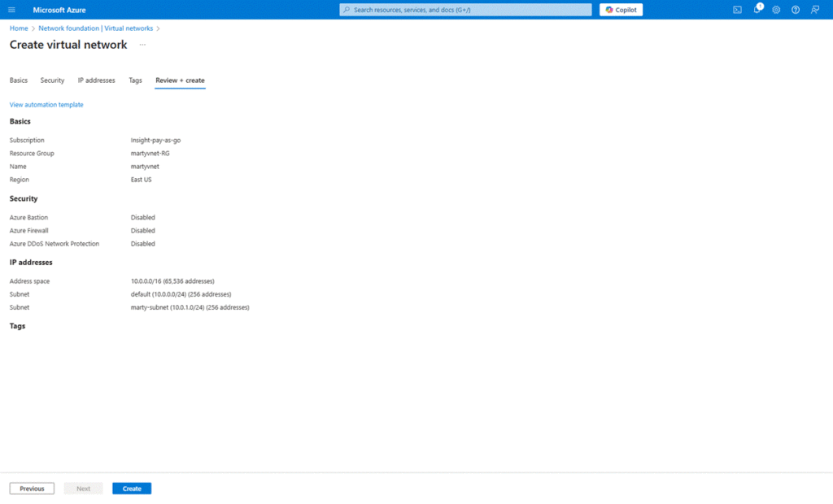Open the Azure portal hamburger menu
Screen dimensions: 833x504
(11, 10)
